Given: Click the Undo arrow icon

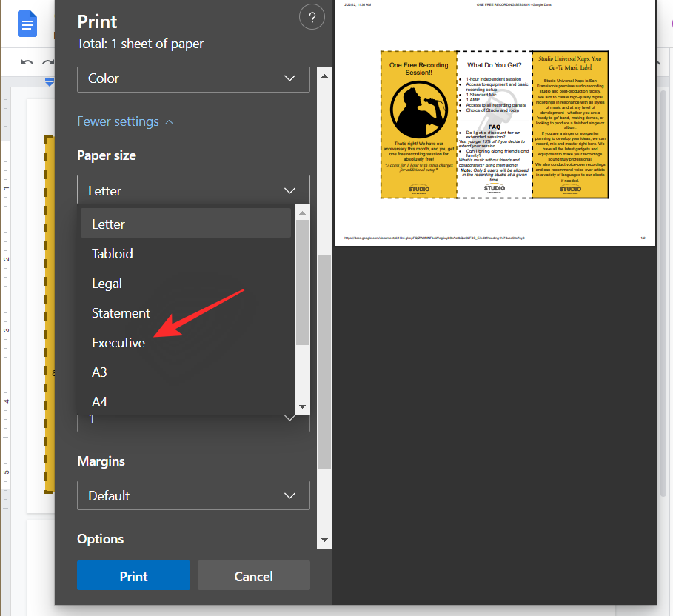Looking at the screenshot, I should pyautogui.click(x=27, y=64).
